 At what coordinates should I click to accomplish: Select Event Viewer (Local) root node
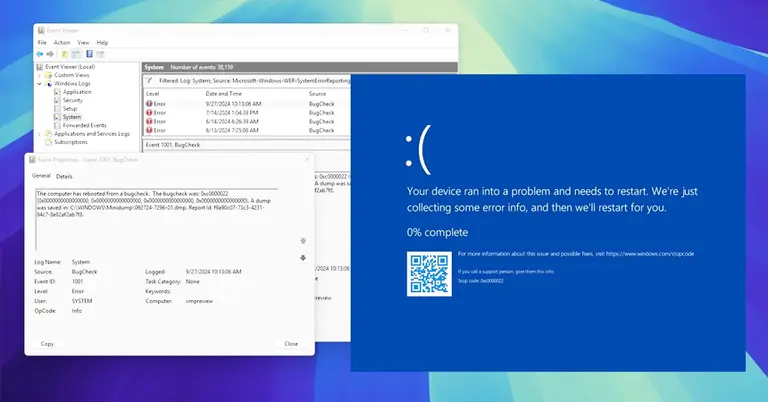tap(70, 67)
